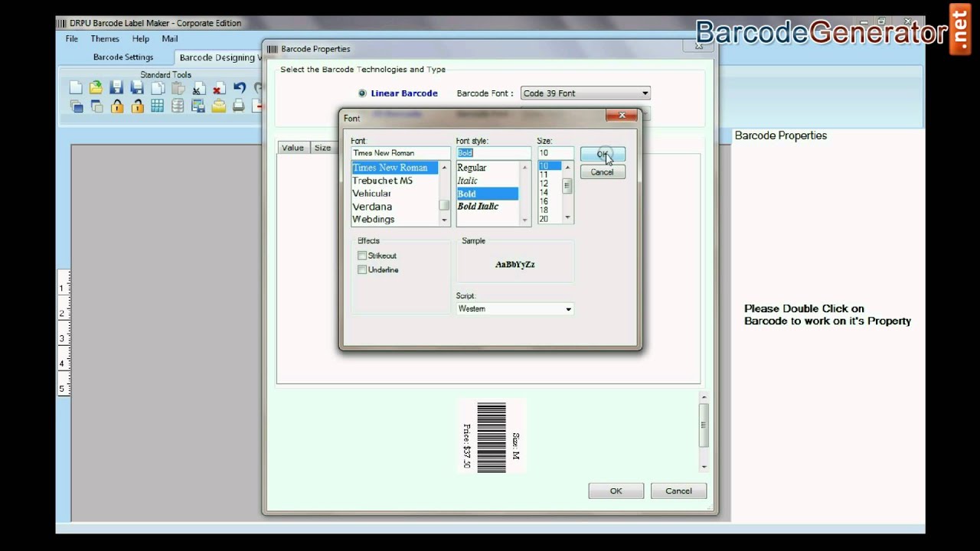Click the Cut scissors icon
Screen dimensions: 980x551
[198, 88]
